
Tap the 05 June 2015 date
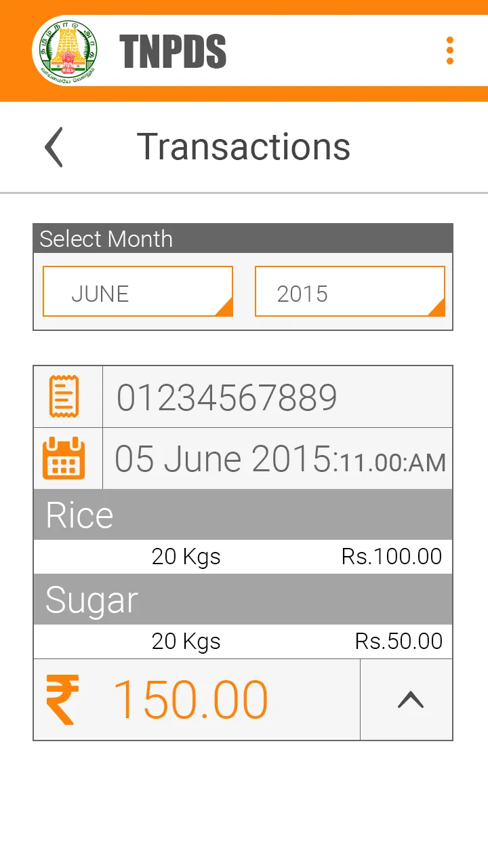[224, 459]
